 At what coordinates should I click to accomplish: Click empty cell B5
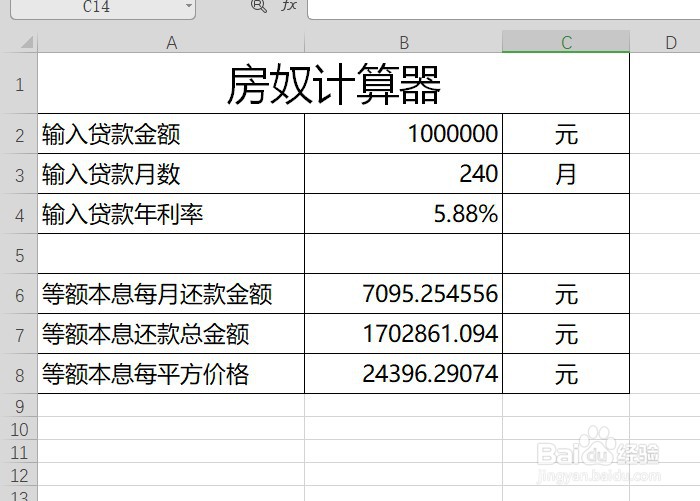click(x=404, y=254)
